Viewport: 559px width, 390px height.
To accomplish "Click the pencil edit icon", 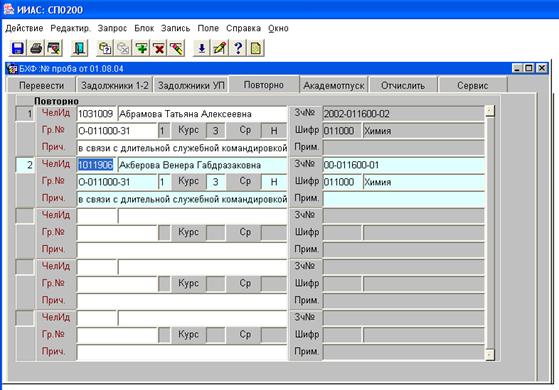I will tap(220, 48).
